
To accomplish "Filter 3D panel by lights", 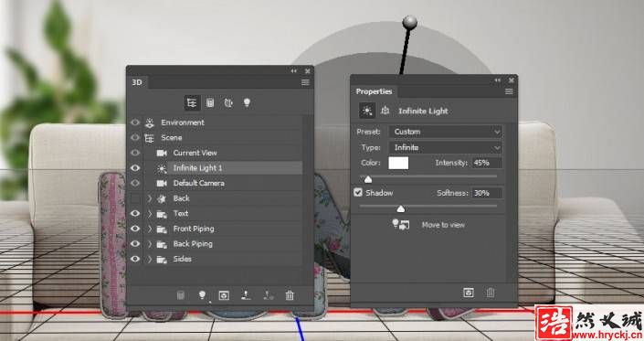I will (247, 102).
